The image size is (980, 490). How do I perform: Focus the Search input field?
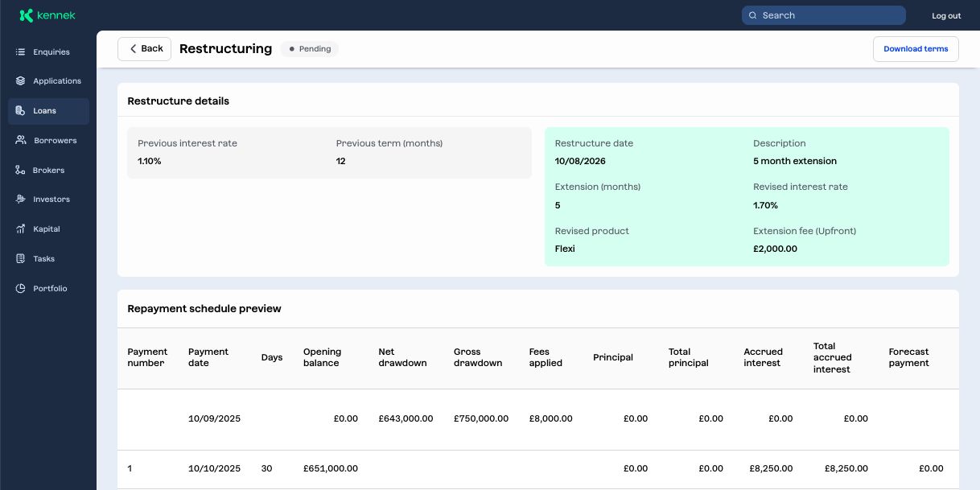(829, 15)
